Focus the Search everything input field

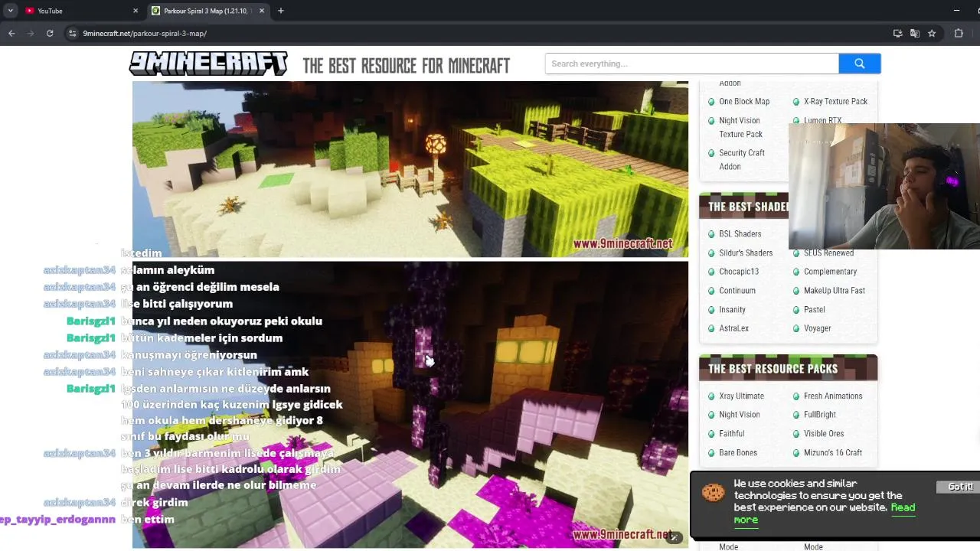(x=691, y=64)
